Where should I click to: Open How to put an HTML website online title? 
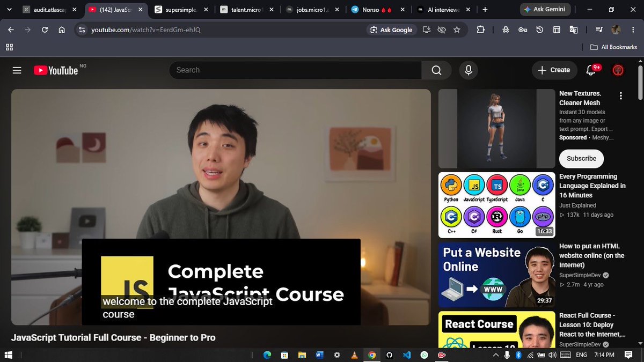(x=592, y=256)
